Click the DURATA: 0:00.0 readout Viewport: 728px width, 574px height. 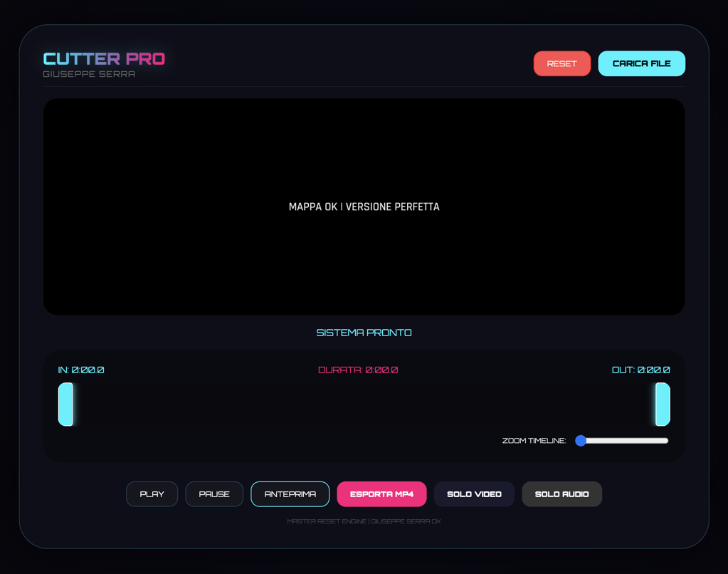358,370
